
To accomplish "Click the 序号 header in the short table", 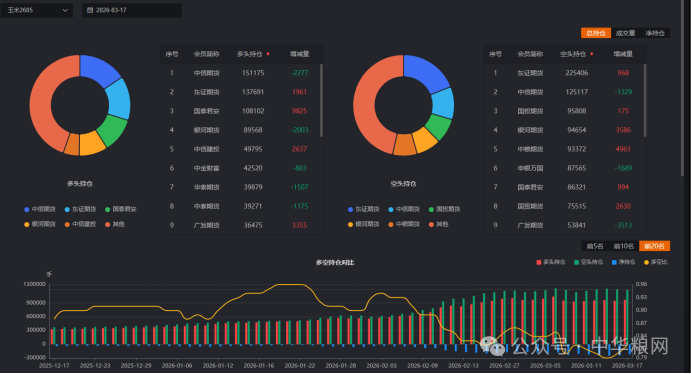I will pyautogui.click(x=495, y=54).
